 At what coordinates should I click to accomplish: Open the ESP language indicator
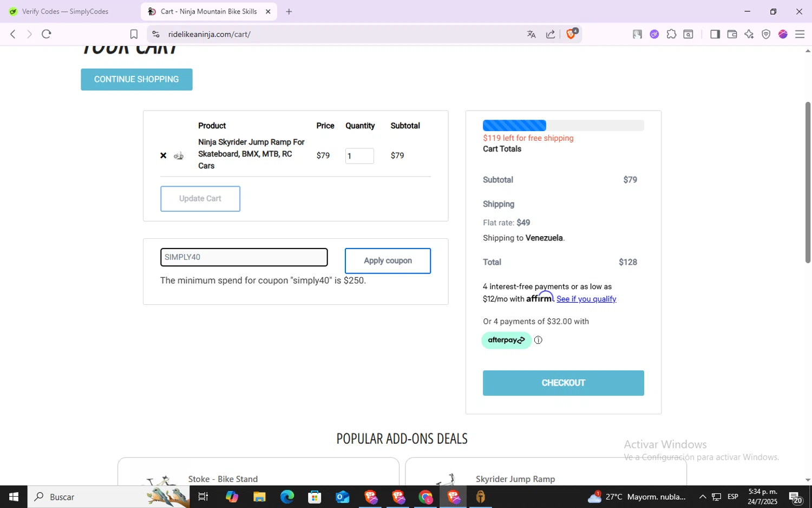[x=733, y=497]
